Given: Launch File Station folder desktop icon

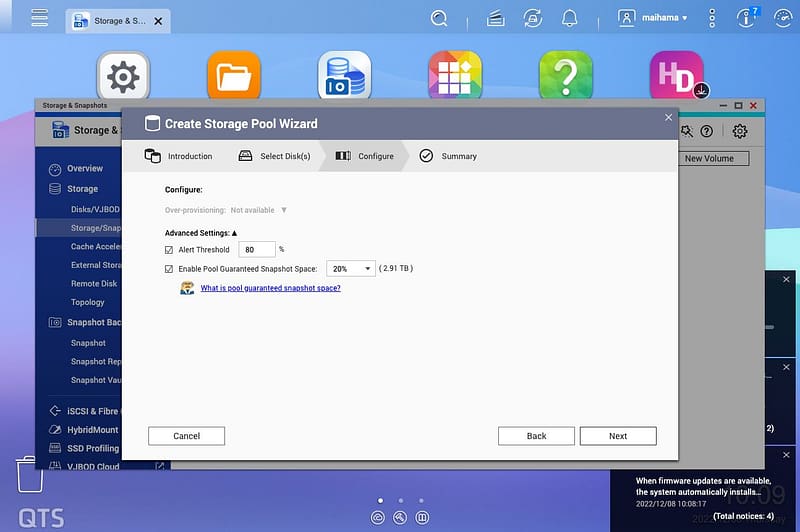Looking at the screenshot, I should [x=234, y=77].
